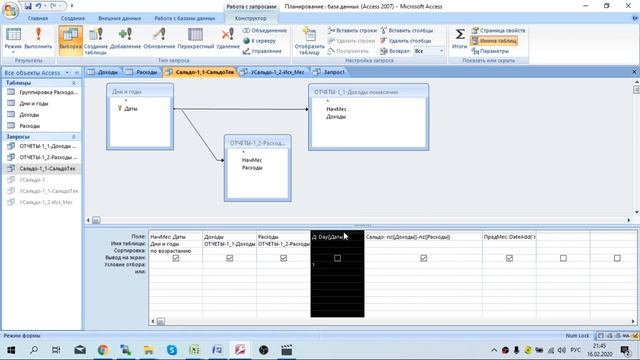Uncheck display for Расходы column

pyautogui.click(x=284, y=258)
